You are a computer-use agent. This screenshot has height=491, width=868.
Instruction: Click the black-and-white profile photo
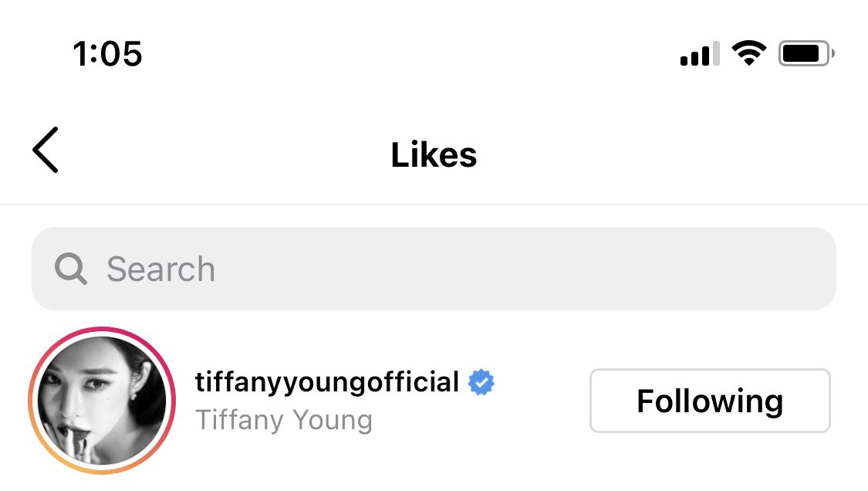pos(102,400)
